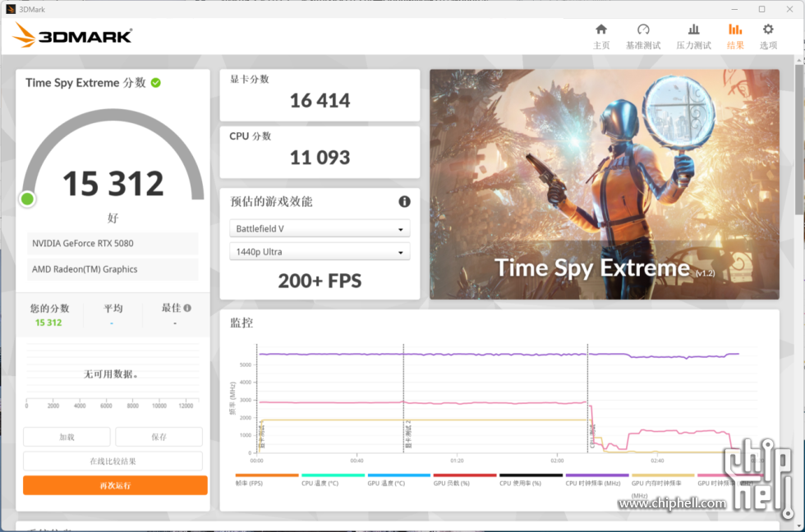
Task: Open the Battlefield V game dropdown
Action: 320,229
